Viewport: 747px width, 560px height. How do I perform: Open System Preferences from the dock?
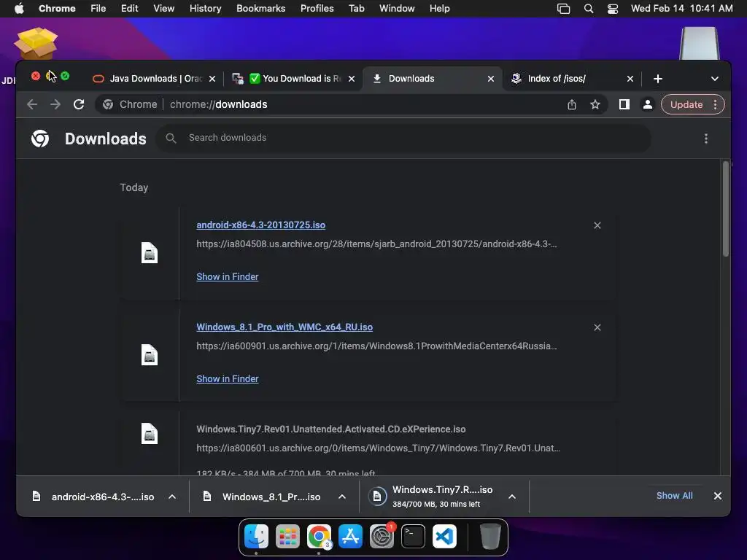(x=382, y=537)
